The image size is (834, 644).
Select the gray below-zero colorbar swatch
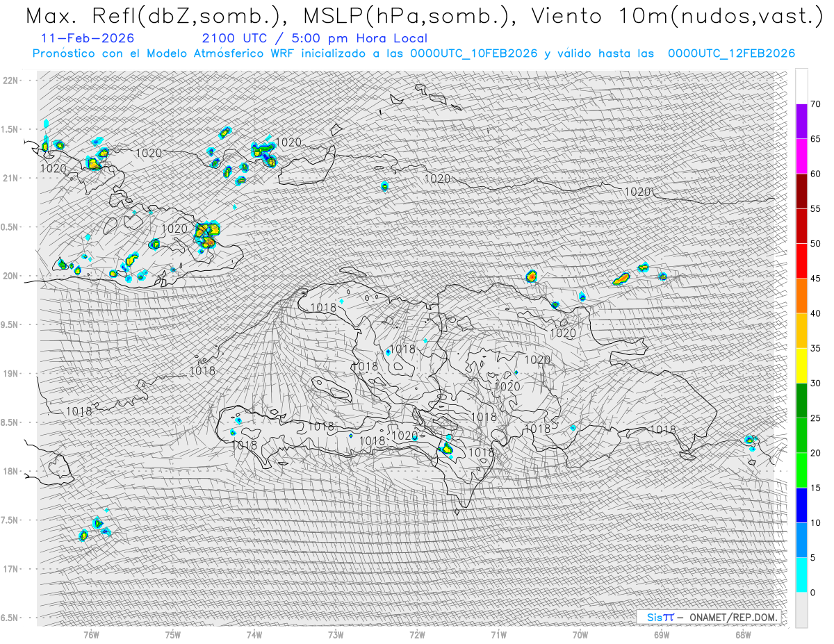point(801,610)
